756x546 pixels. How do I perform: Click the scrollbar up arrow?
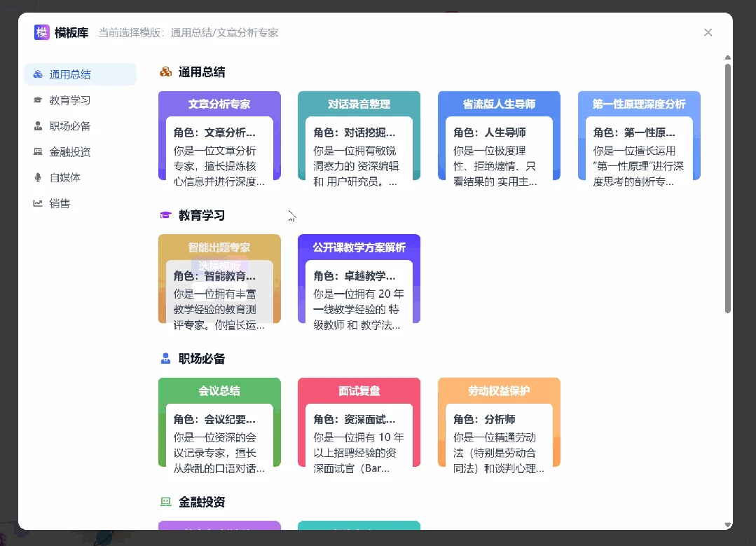[x=727, y=57]
